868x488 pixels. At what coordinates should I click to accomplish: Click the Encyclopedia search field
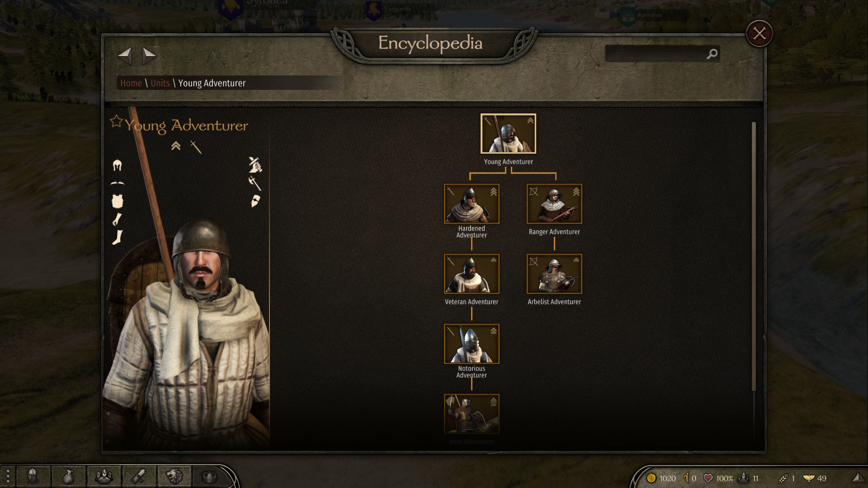pos(662,54)
